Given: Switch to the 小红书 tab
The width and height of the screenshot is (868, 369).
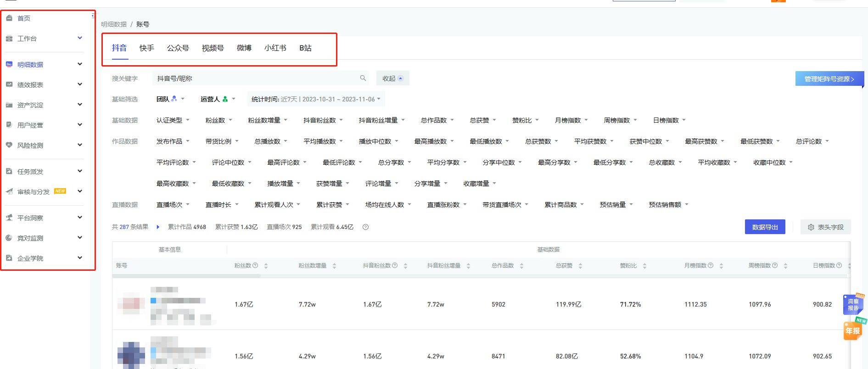Looking at the screenshot, I should pyautogui.click(x=275, y=48).
